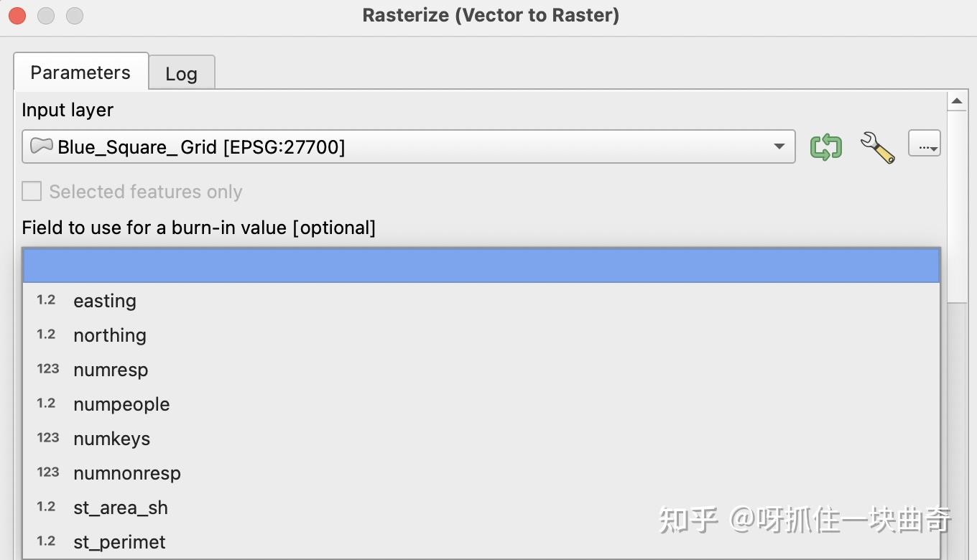Click the integer 123 icon beside numresp
Screen dimensions: 977x560
47,370
